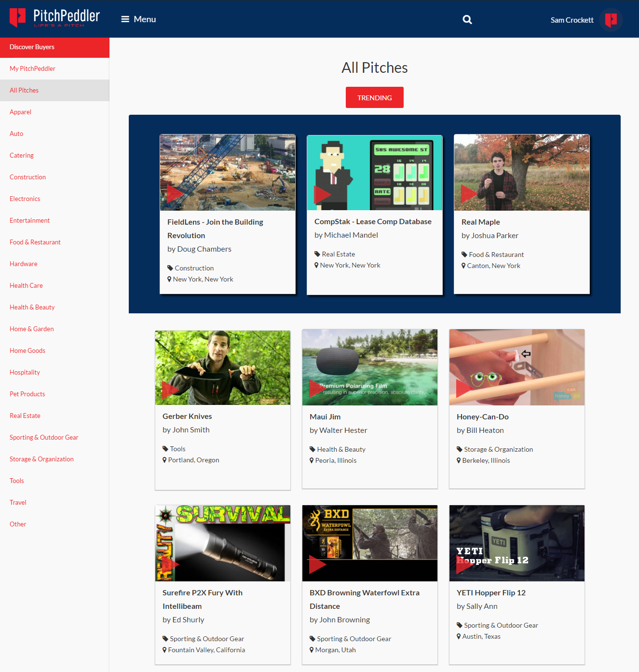The width and height of the screenshot is (639, 672).
Task: Click Sam Crockett username in header
Action: [572, 20]
